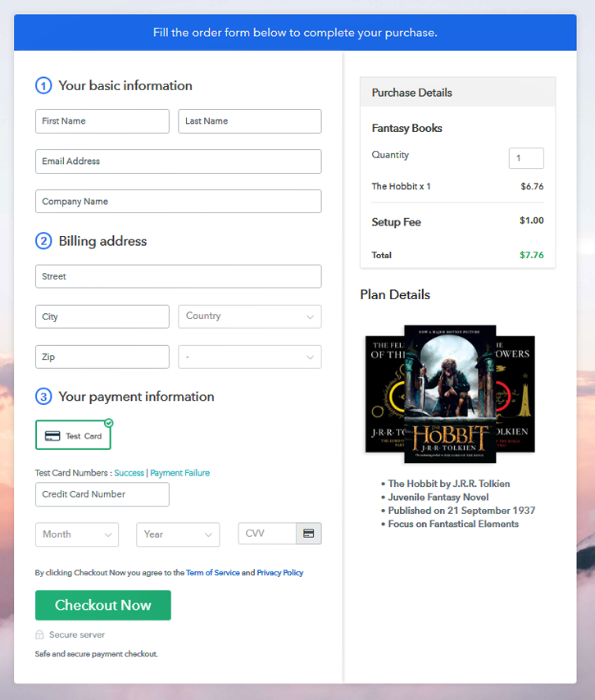Viewport: 595px width, 700px height.
Task: Click 'The Hobbit by J.R.R. Tolkien' bullet
Action: tap(448, 484)
